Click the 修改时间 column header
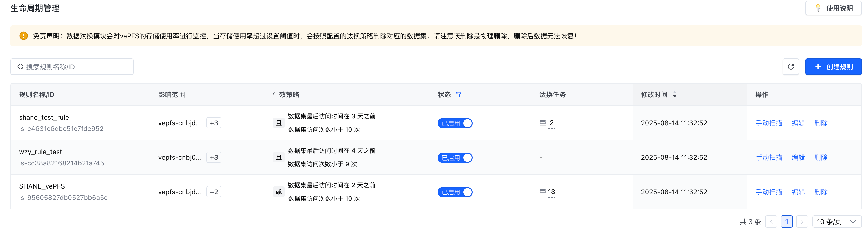Screen dimensions: 868x231 pyautogui.click(x=654, y=95)
